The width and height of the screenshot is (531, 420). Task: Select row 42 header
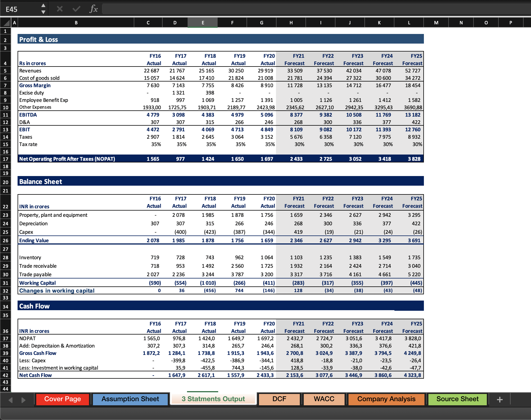5,375
